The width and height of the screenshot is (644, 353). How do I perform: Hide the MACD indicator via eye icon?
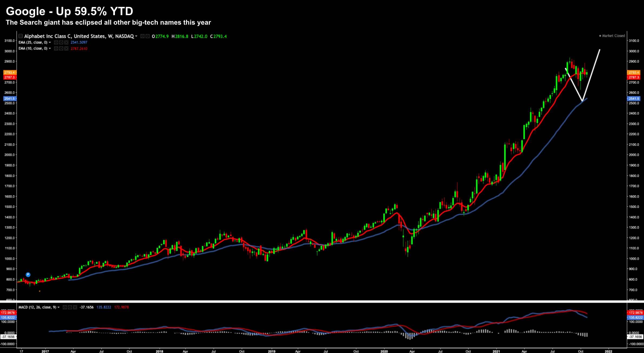65,307
